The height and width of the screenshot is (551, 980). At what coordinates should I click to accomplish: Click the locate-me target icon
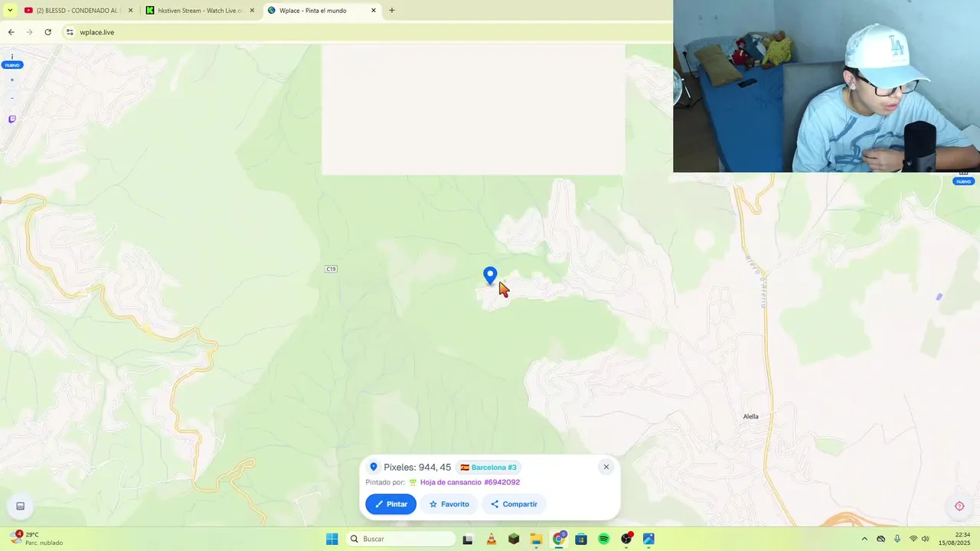959,506
